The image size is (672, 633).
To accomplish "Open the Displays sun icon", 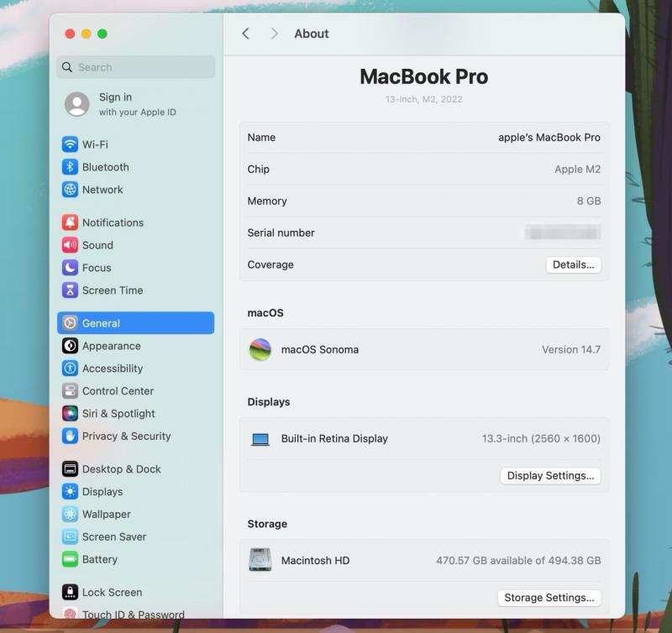I will (70, 492).
